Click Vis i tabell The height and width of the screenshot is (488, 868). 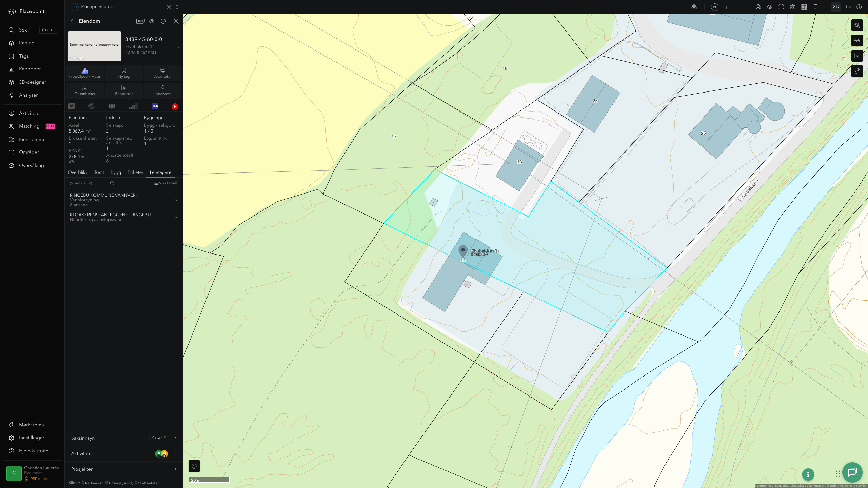pos(165,183)
